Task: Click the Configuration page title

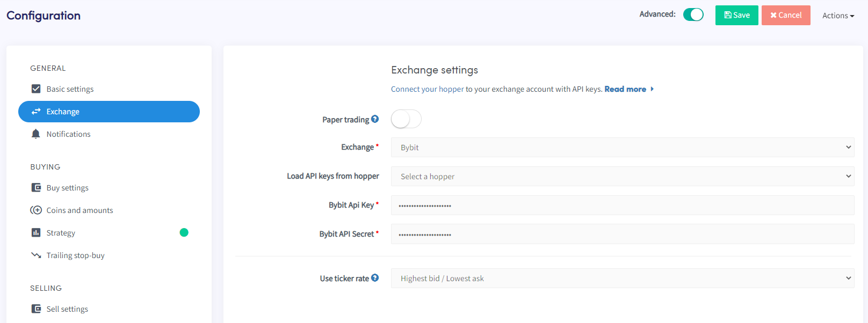Action: 44,16
